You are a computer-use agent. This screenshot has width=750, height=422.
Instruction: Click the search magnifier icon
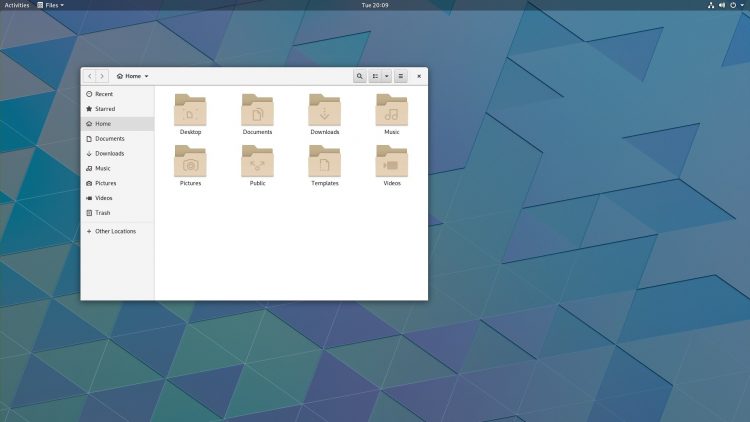(360, 76)
